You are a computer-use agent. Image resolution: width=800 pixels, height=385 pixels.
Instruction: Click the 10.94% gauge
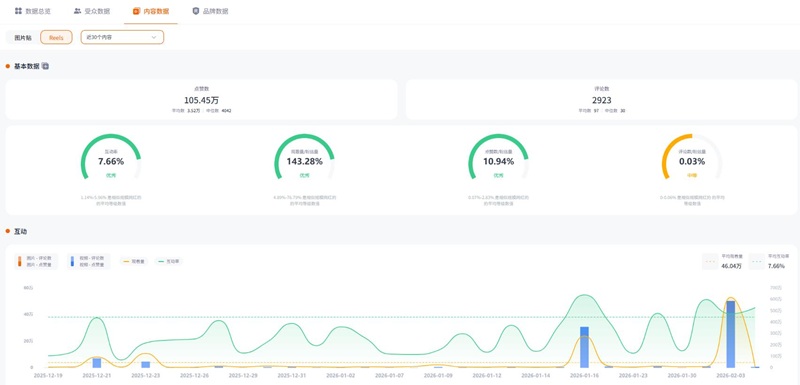pos(498,158)
